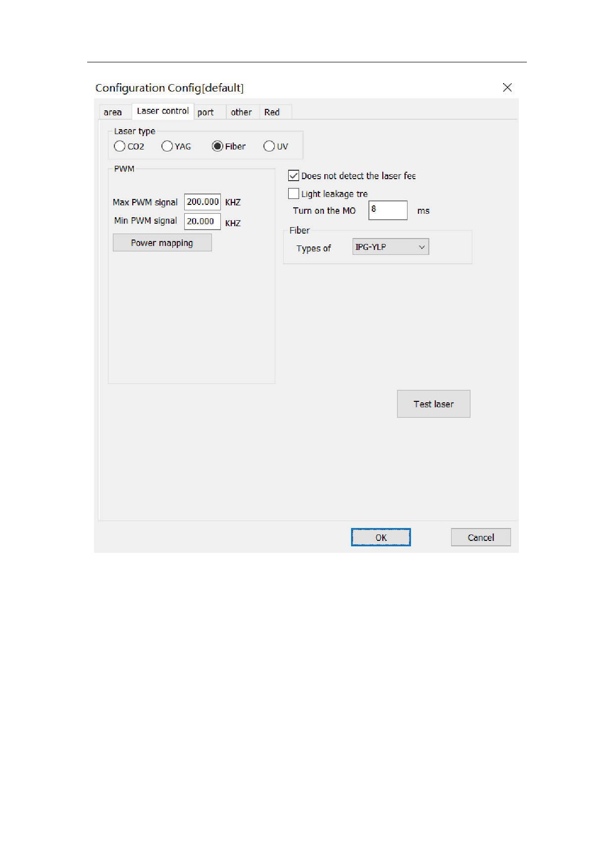Select the Fiber laser type option
This screenshot has width=614, height=868.
click(x=217, y=146)
